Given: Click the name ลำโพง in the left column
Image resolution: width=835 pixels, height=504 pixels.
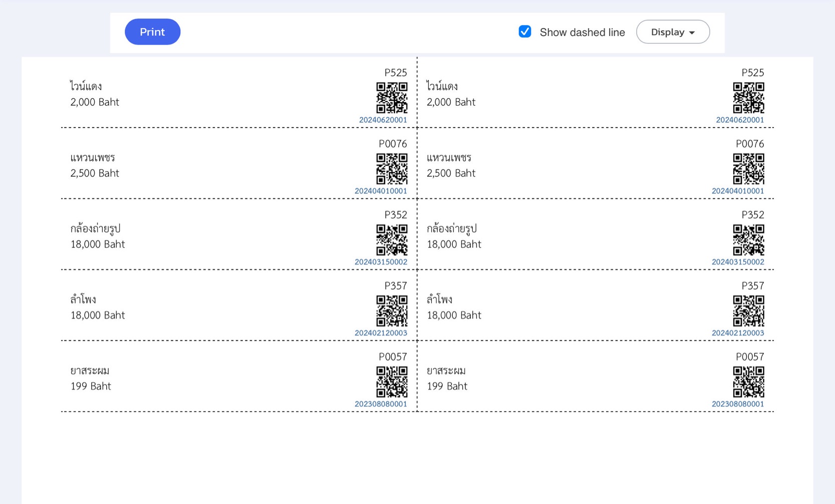Looking at the screenshot, I should pyautogui.click(x=83, y=299).
